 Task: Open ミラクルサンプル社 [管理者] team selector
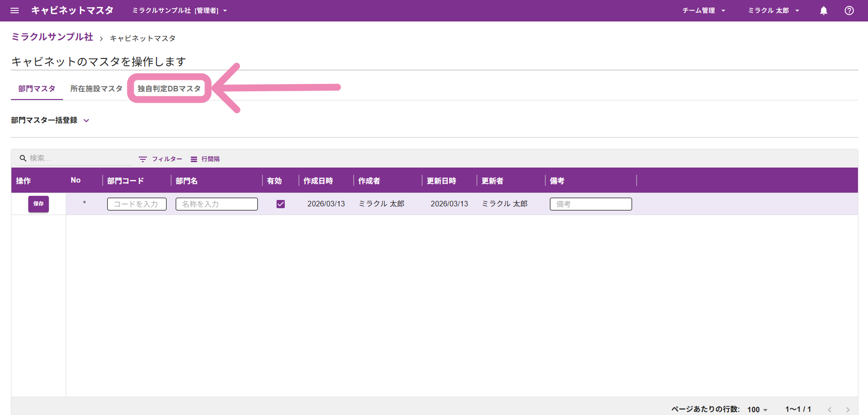coord(179,11)
